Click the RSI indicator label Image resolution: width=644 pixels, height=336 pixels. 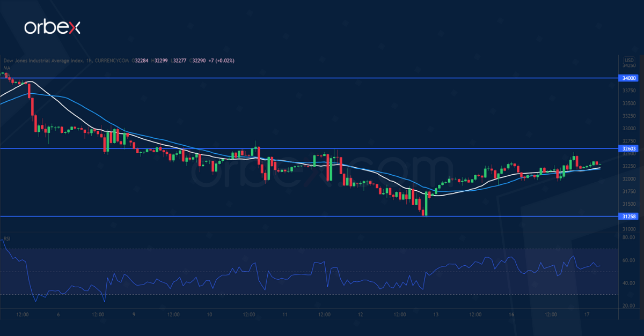8,238
